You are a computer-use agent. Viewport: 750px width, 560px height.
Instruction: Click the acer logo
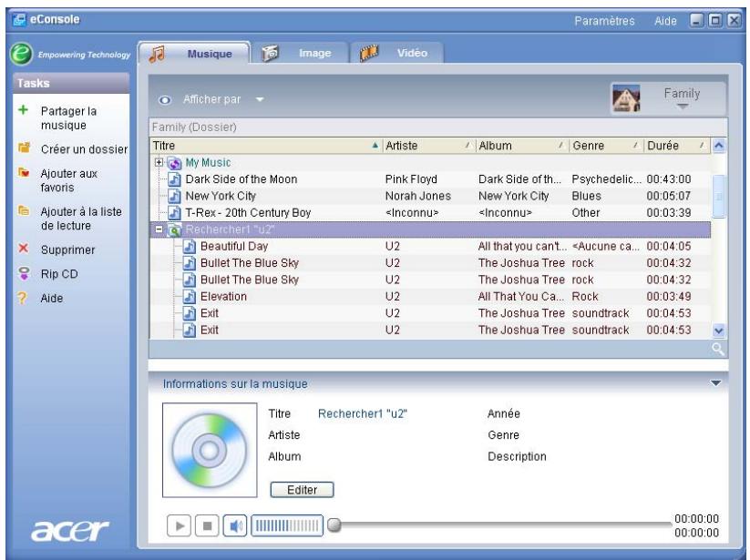70,530
